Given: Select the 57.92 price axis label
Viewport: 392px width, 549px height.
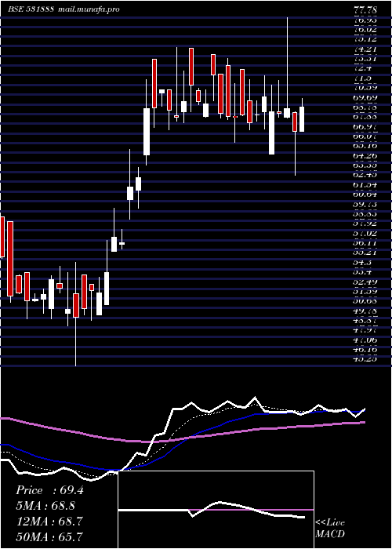Looking at the screenshot, I should click(x=365, y=224).
